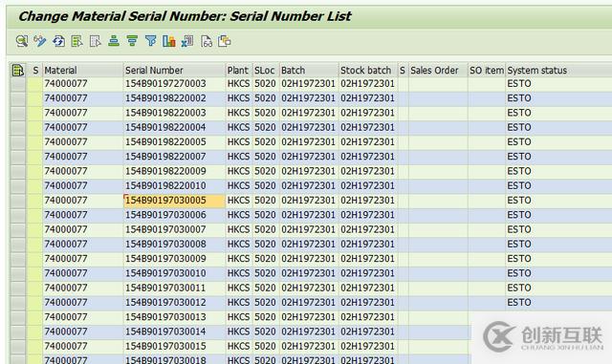
Task: Click serial number 154B90198220003
Action: (x=165, y=113)
